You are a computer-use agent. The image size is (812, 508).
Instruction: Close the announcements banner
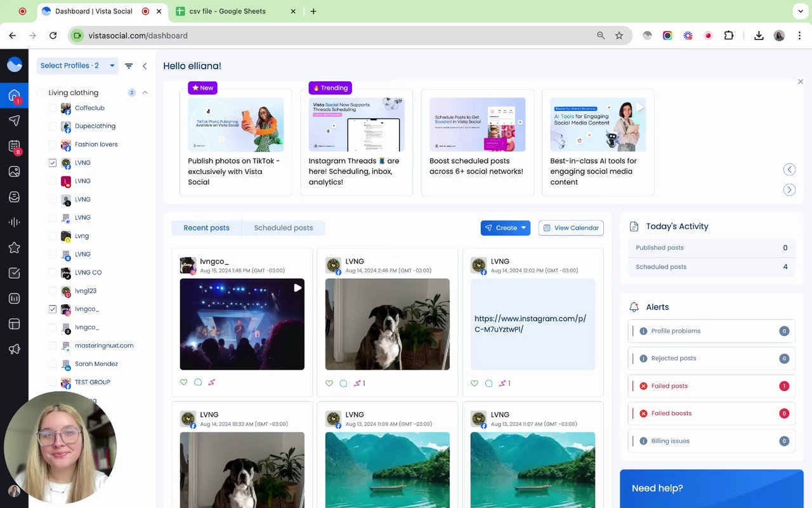pos(801,82)
